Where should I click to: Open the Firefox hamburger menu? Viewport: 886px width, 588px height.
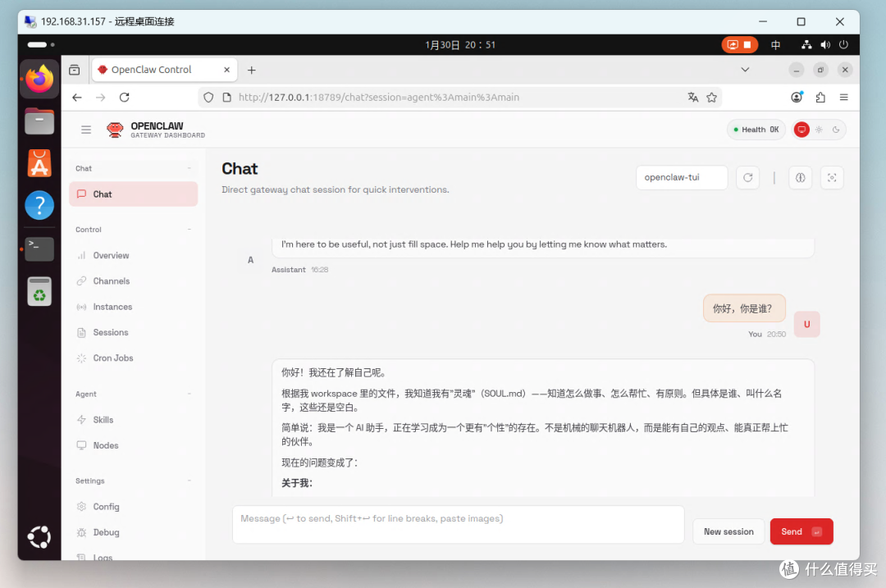pos(843,97)
